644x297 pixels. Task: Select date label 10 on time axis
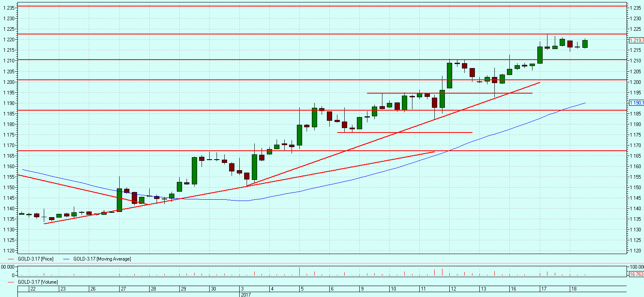tap(393, 289)
